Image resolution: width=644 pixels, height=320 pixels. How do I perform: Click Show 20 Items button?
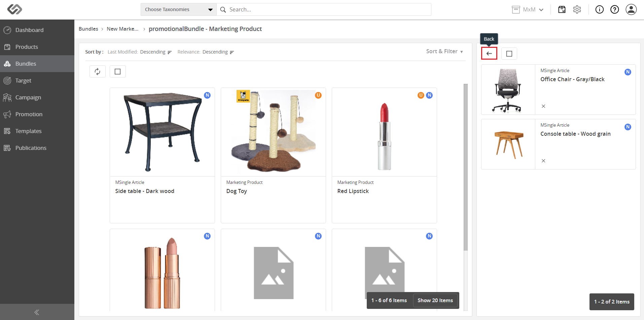pos(435,300)
